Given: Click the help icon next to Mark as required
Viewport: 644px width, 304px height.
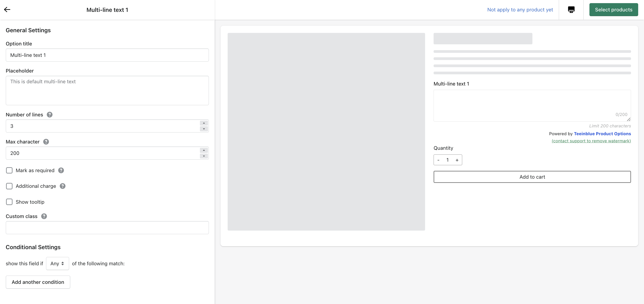Looking at the screenshot, I should (61, 170).
